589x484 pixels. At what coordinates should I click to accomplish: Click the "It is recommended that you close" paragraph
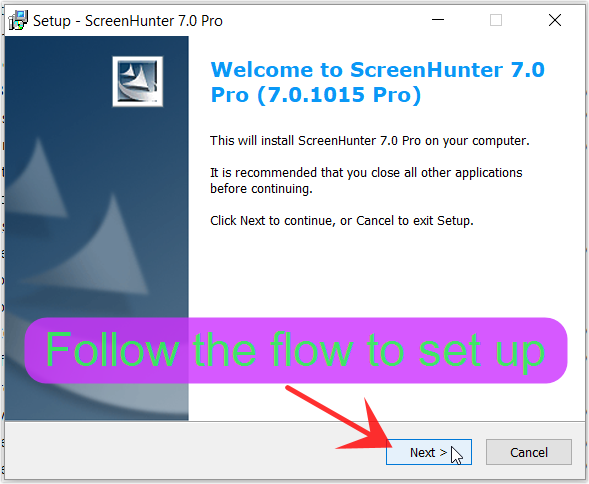[x=366, y=180]
